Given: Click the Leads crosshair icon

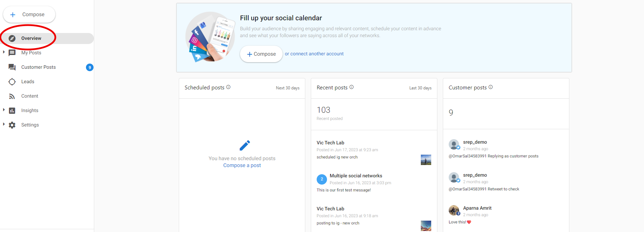Looking at the screenshot, I should (x=12, y=82).
